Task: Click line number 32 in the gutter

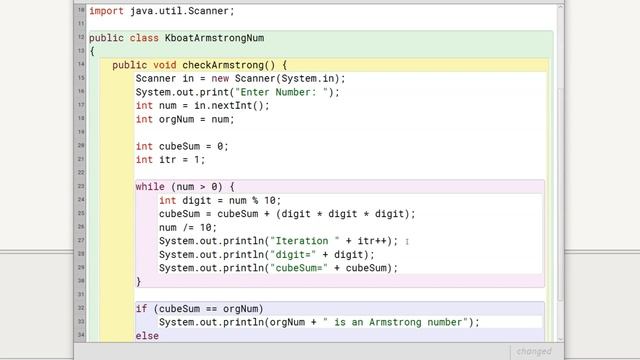Action: (81, 308)
